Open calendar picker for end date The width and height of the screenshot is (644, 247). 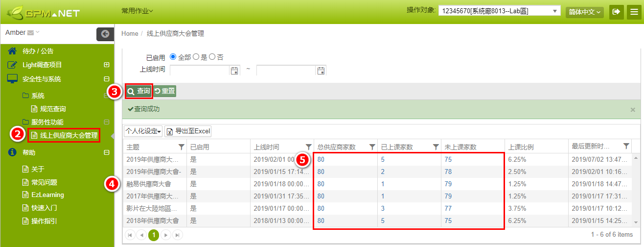(321, 71)
